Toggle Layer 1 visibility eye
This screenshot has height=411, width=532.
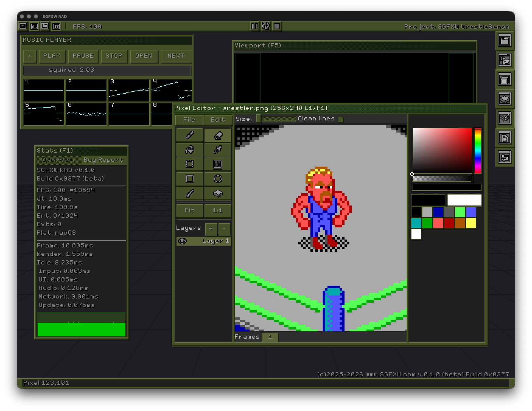coord(182,241)
